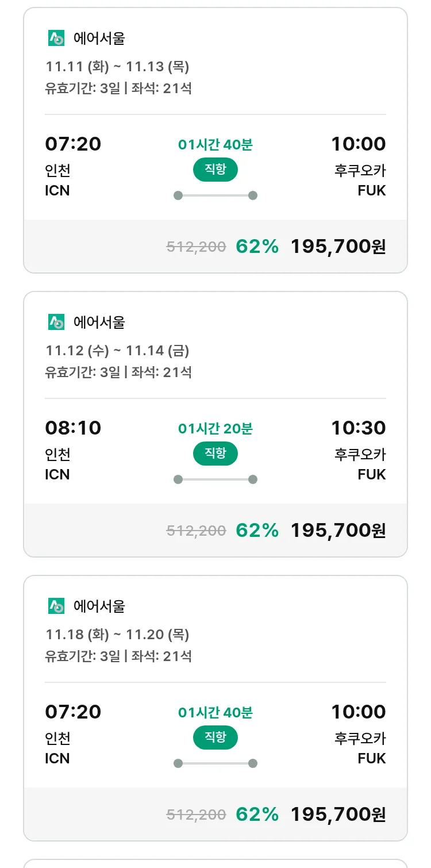Select the 195,700원 price on the 11.12 card
The height and width of the screenshot is (868, 431).
click(338, 531)
